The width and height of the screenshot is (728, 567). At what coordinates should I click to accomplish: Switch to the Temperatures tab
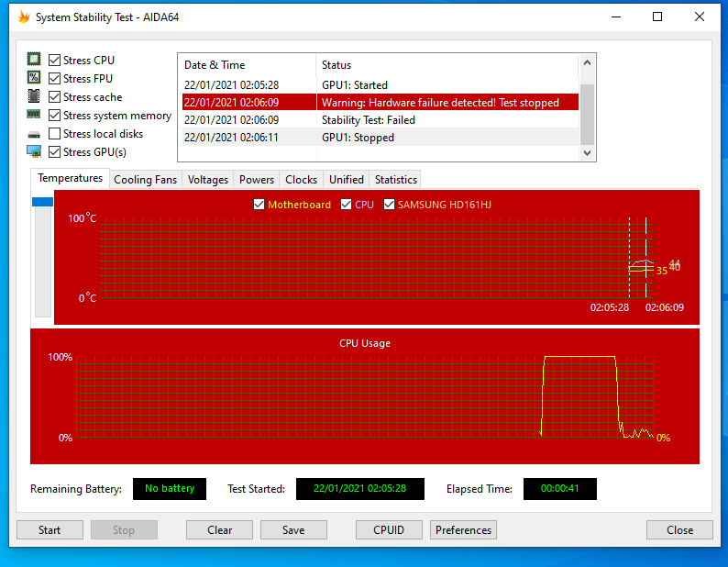pyautogui.click(x=70, y=178)
